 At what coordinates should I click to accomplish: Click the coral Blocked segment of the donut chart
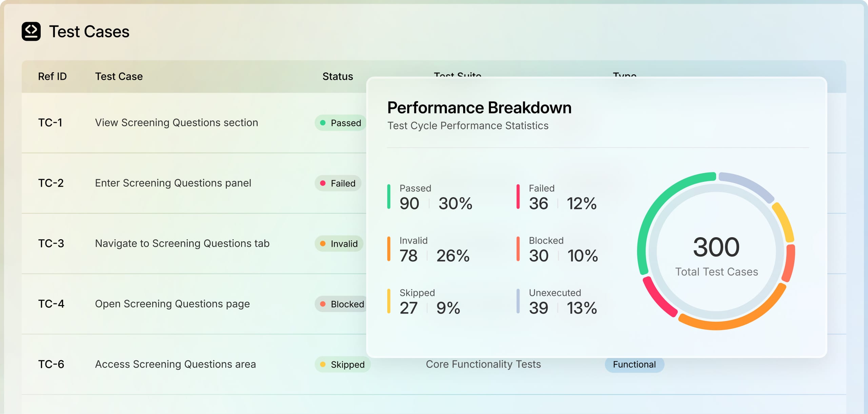click(x=790, y=263)
